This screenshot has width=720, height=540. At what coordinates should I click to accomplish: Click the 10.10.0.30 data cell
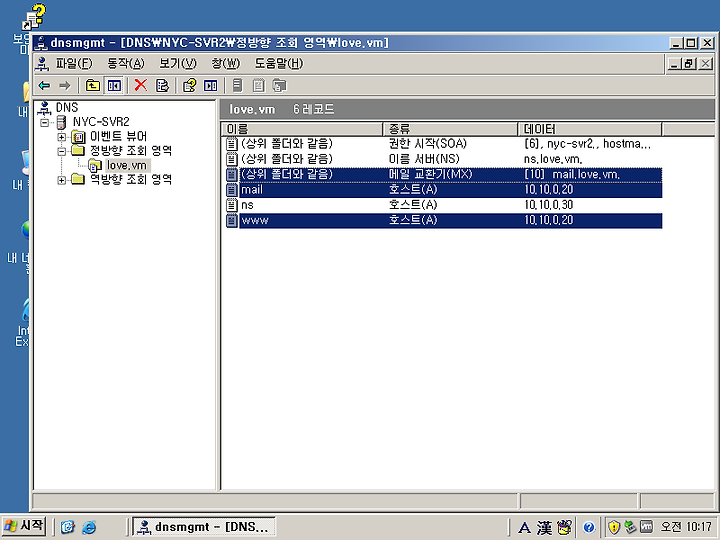pos(549,205)
